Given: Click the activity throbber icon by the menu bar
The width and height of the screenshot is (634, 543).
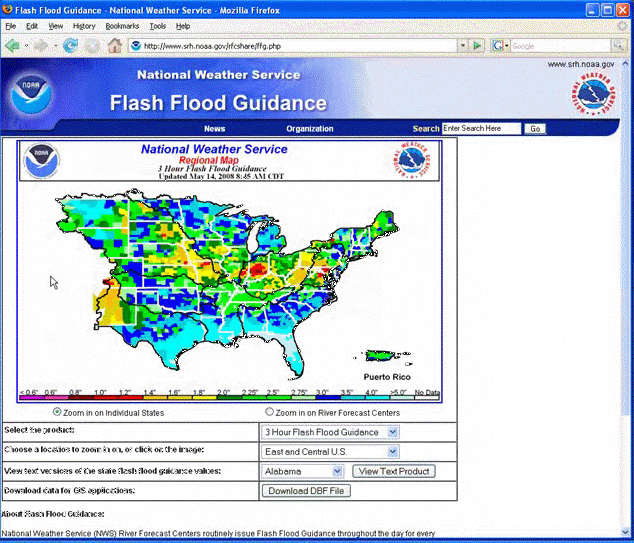Looking at the screenshot, I should coord(624,26).
